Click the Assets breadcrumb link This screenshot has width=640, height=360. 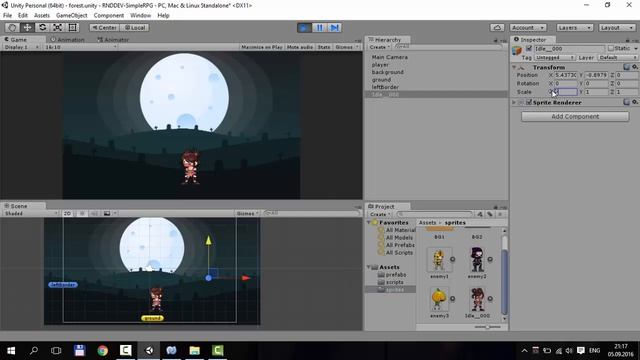pos(427,222)
